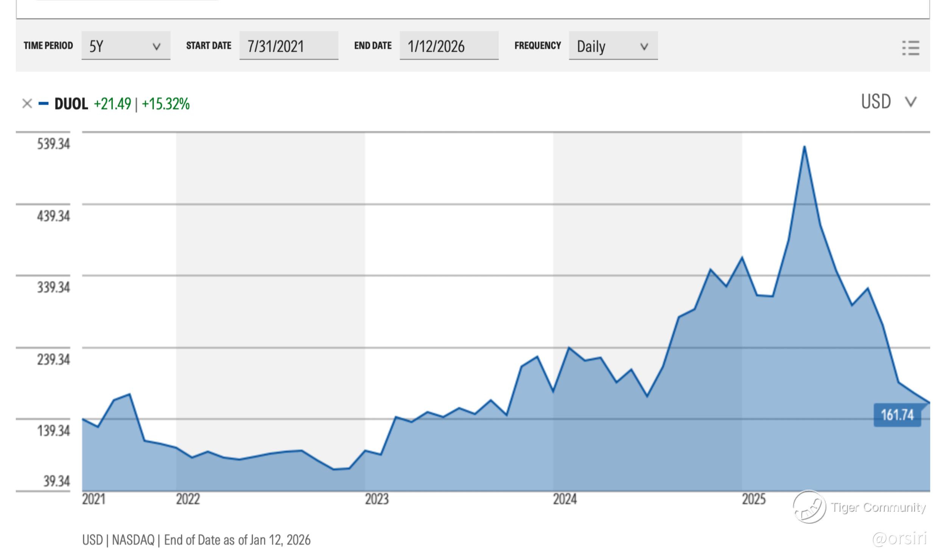Click the 2023 label on time axis
This screenshot has width=946, height=560.
coord(377,499)
